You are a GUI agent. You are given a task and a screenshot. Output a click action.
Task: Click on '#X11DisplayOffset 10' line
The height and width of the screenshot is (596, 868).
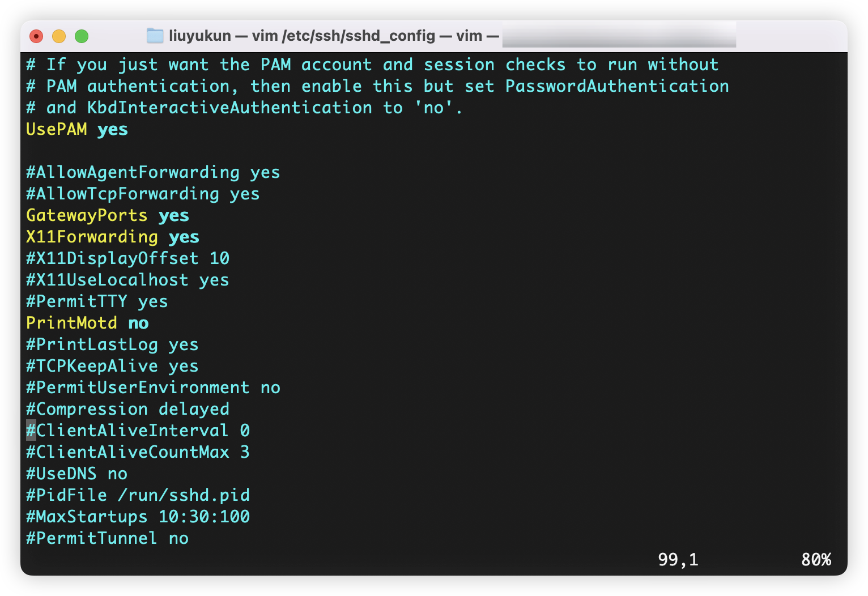pos(127,259)
